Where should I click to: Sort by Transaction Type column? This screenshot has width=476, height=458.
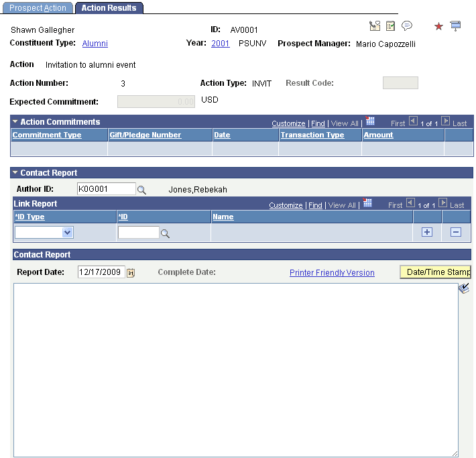point(312,135)
